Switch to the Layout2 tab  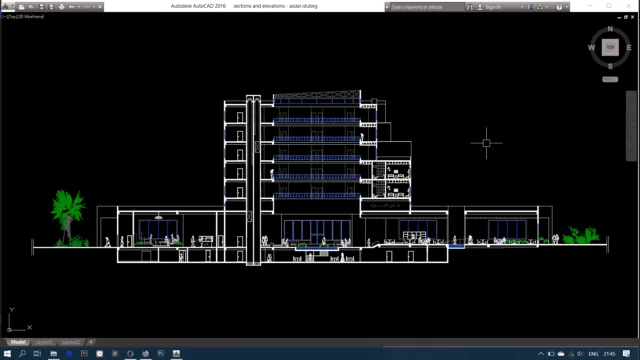(x=70, y=342)
